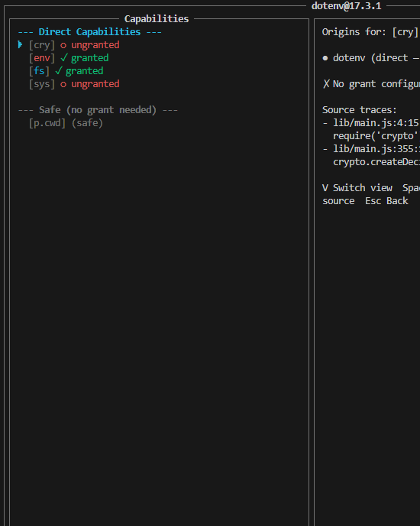
Task: Click the X mark before No grant
Action: point(326,84)
